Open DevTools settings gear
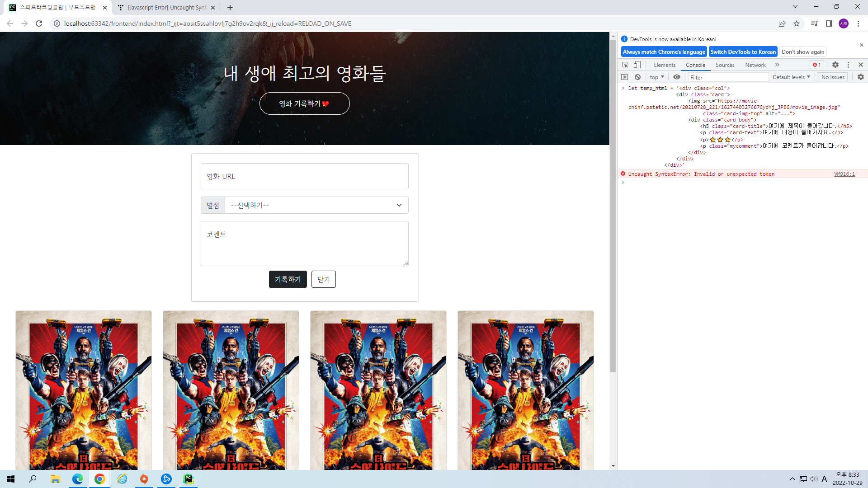868x488 pixels. click(835, 65)
